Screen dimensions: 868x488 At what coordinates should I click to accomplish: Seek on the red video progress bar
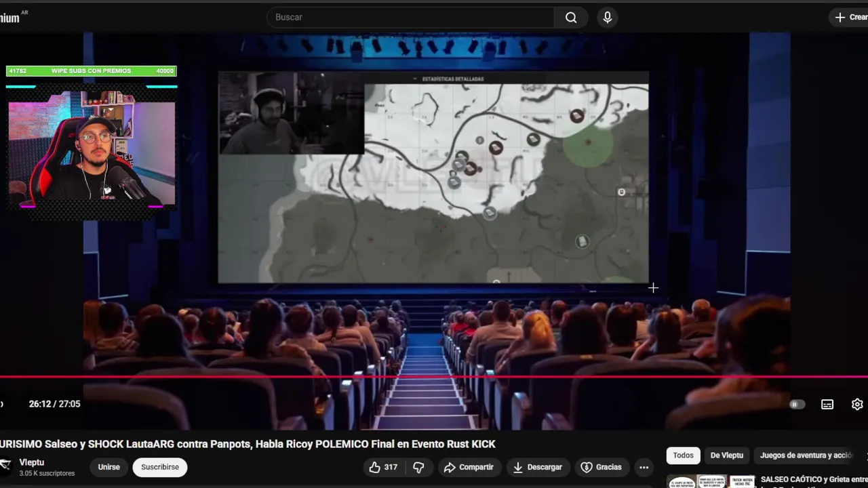pos(434,377)
